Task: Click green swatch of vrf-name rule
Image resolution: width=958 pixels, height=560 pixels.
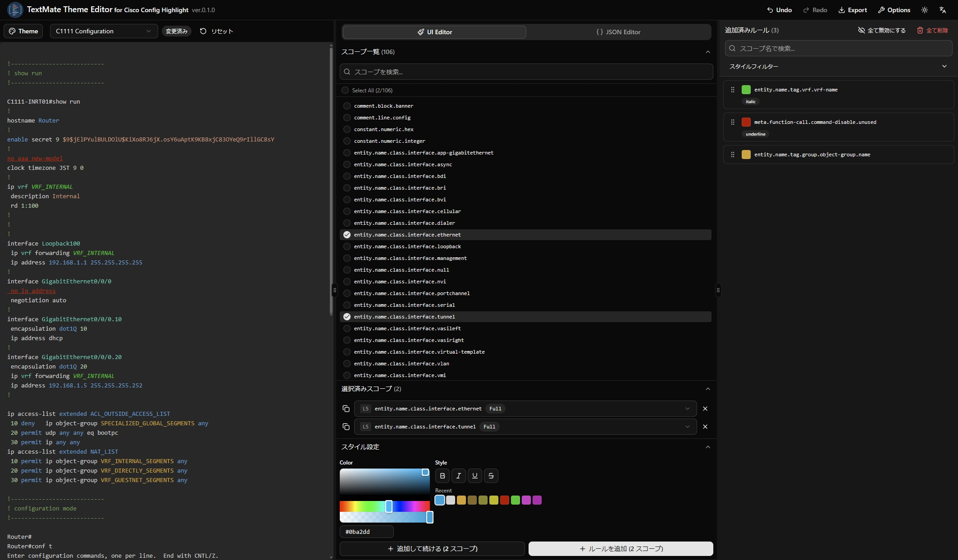Action: pos(746,90)
